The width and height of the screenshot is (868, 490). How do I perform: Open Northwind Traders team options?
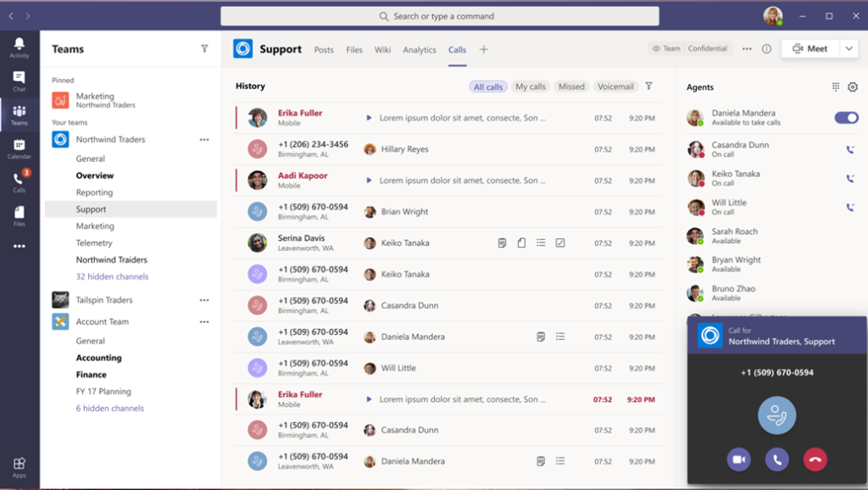(x=204, y=140)
